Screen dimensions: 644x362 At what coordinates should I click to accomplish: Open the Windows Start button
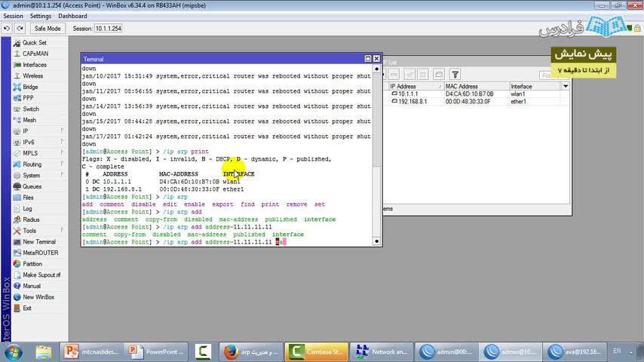[13, 352]
